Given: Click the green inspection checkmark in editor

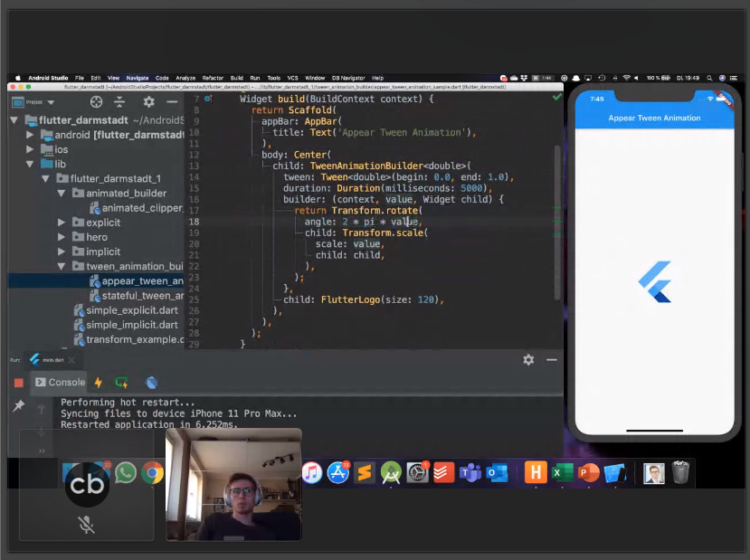Looking at the screenshot, I should tap(556, 97).
